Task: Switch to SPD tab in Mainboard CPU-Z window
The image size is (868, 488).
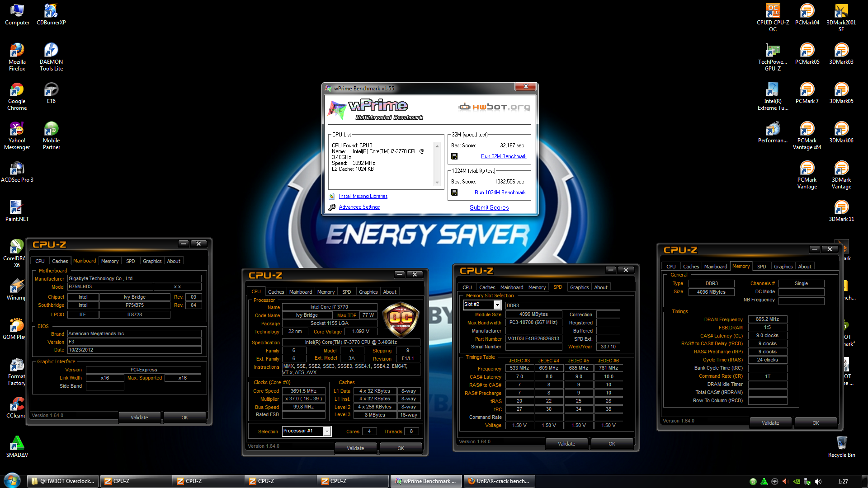Action: pos(131,261)
